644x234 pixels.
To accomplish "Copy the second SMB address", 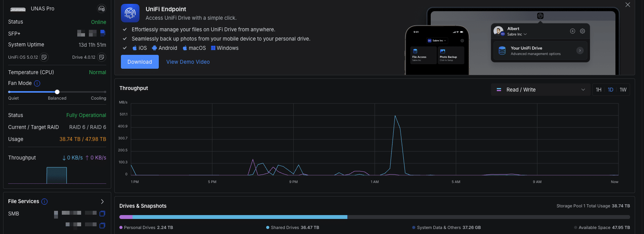I will pyautogui.click(x=102, y=226).
